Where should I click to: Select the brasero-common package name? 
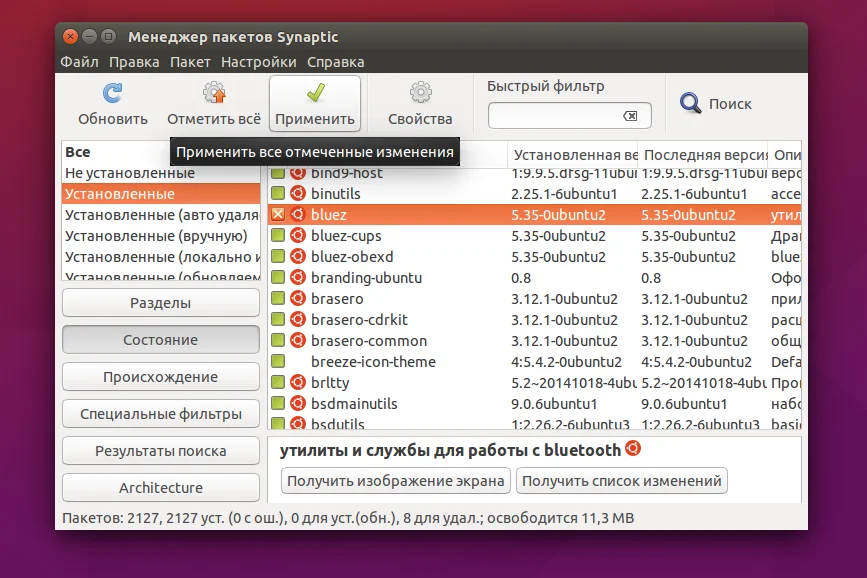point(369,341)
